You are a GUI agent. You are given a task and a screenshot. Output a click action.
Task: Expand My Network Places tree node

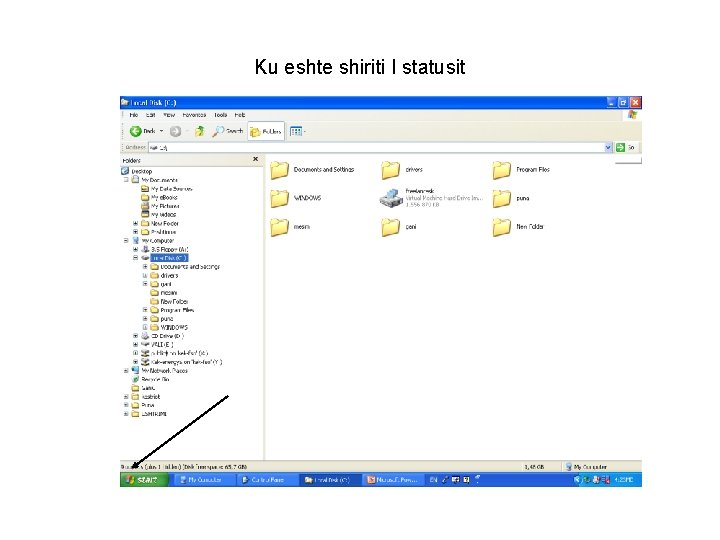(x=126, y=371)
